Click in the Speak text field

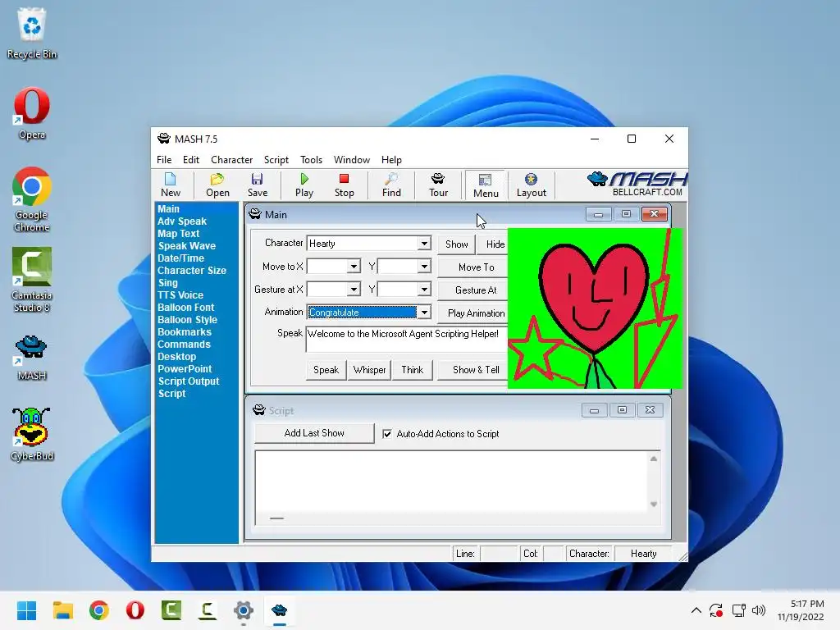pyautogui.click(x=407, y=339)
